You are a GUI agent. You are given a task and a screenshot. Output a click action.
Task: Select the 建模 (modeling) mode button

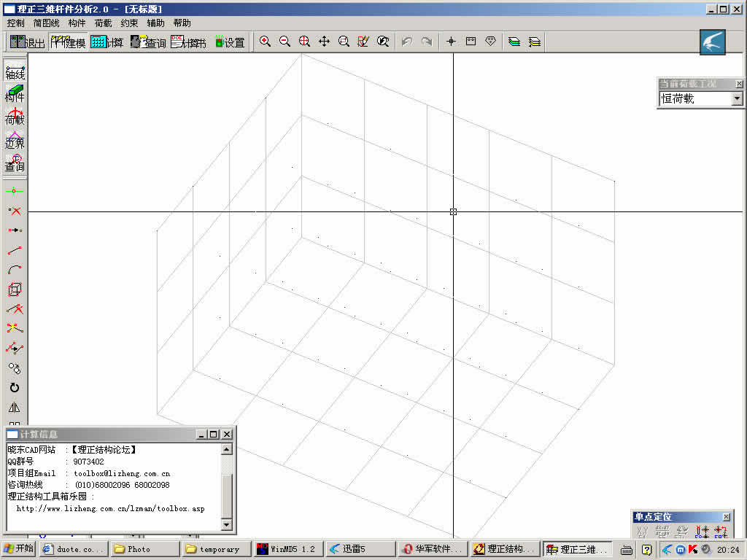coord(68,42)
